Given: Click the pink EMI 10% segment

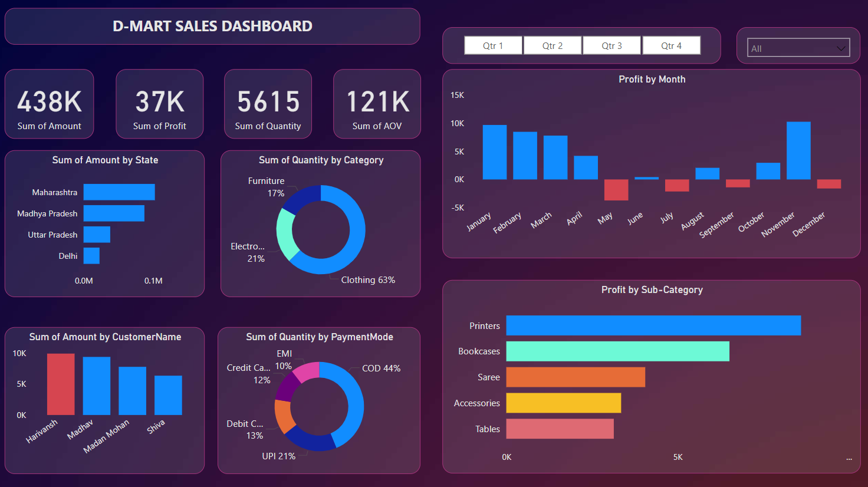Looking at the screenshot, I should coord(307,371).
